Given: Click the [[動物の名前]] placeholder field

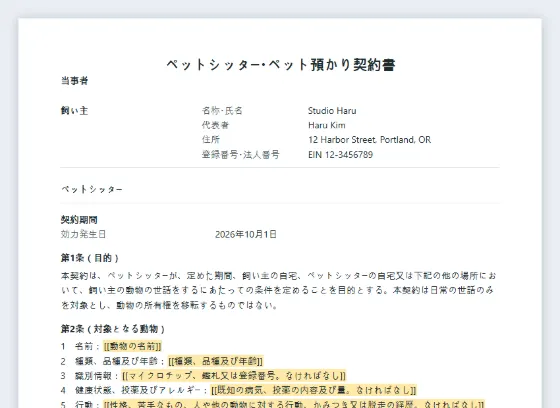Looking at the screenshot, I should tap(132, 346).
